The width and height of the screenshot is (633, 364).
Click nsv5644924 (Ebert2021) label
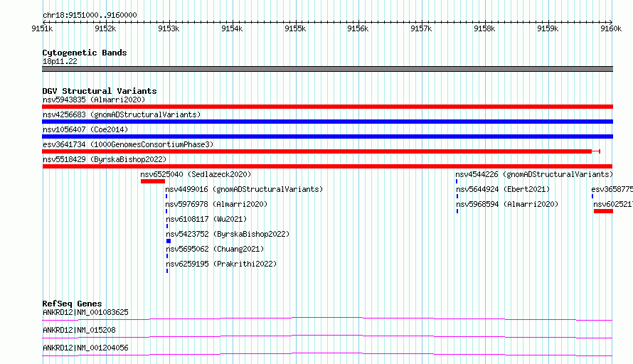503,189
